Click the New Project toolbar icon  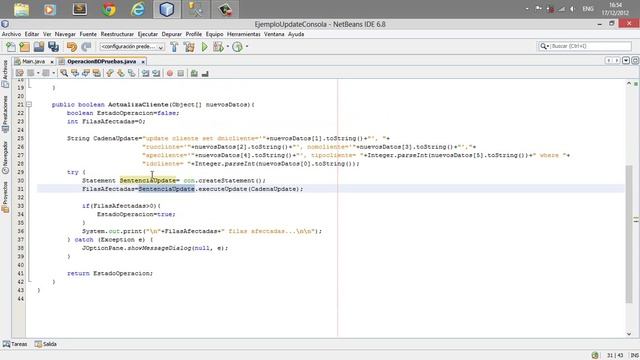(x=24, y=47)
